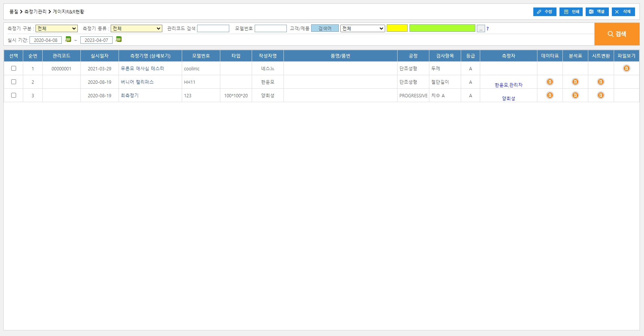644x336 pixels.
Task: Open data table icon for row 3
Action: [x=550, y=95]
